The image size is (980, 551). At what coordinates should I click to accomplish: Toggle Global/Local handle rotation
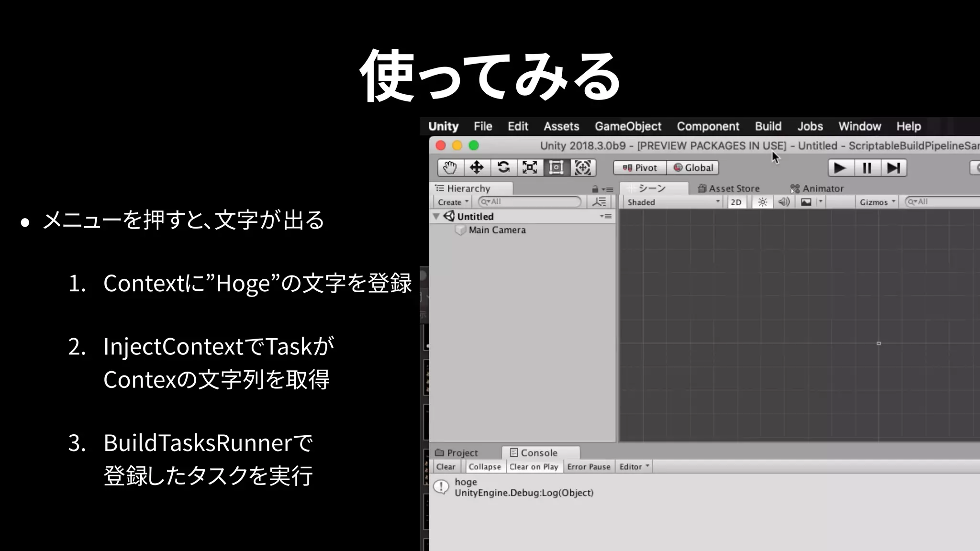point(693,168)
